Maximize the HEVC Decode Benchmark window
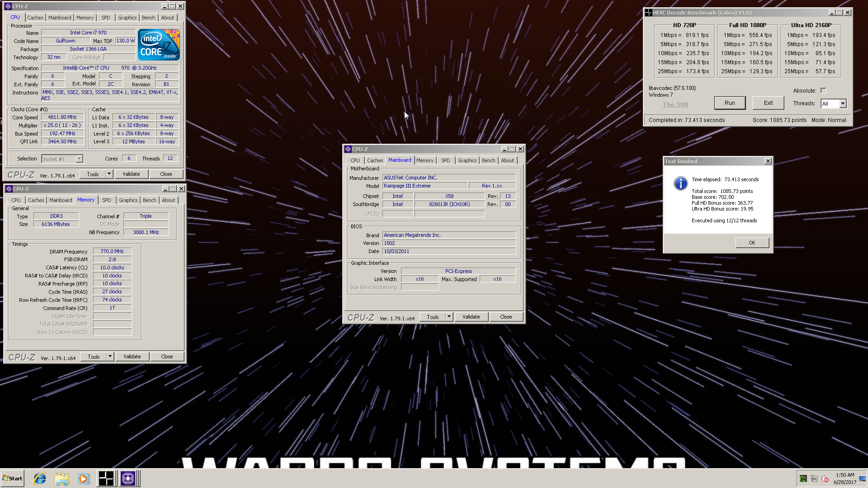This screenshot has height=488, width=868. (x=840, y=13)
